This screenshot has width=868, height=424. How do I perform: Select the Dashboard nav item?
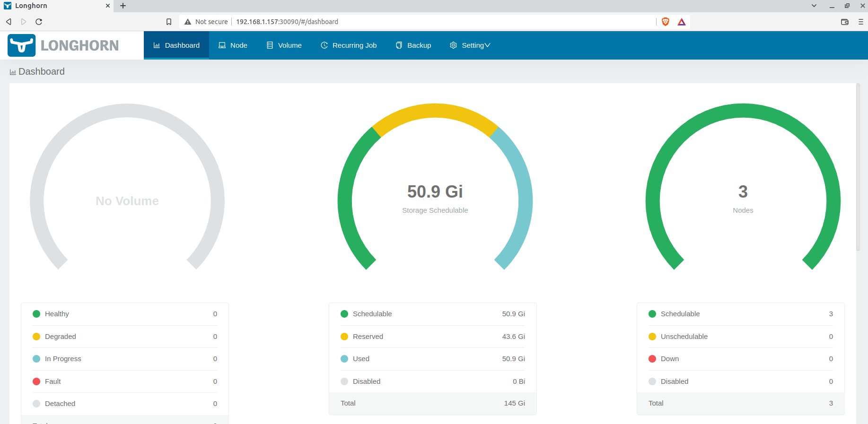176,45
